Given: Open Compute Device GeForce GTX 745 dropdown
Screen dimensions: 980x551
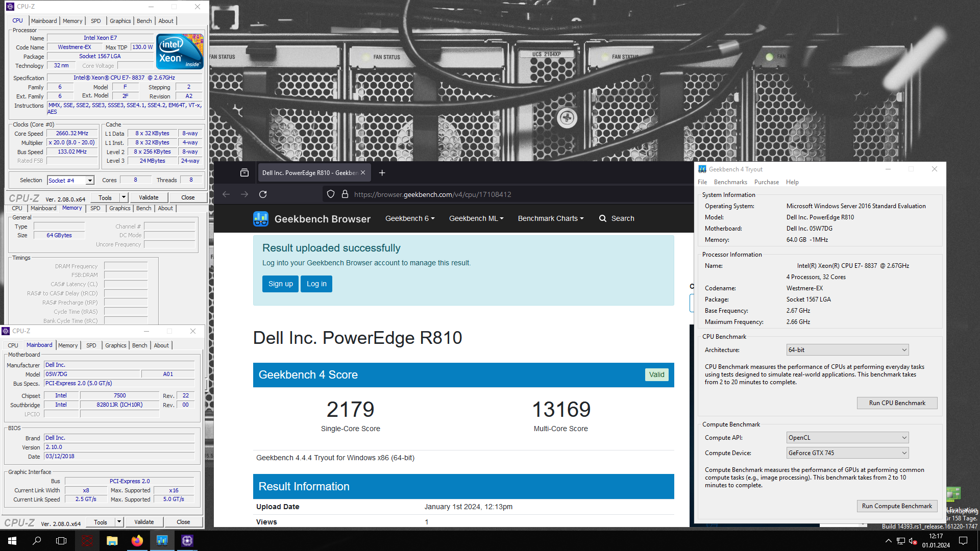Looking at the screenshot, I should 848,453.
